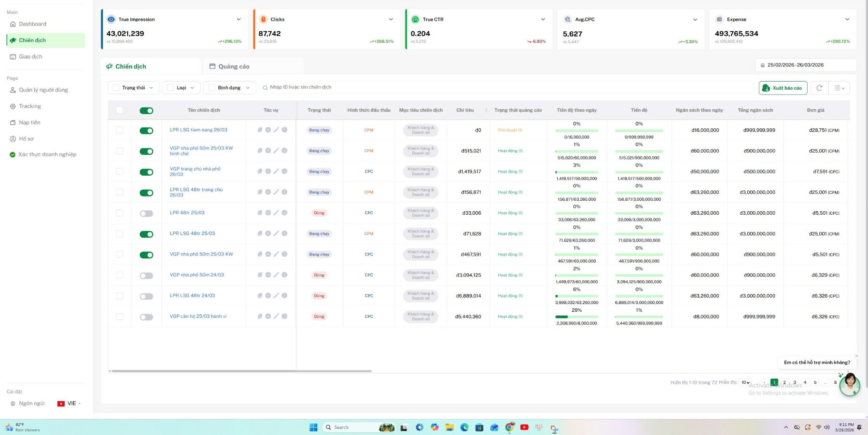Refresh the campaign table

click(x=819, y=88)
